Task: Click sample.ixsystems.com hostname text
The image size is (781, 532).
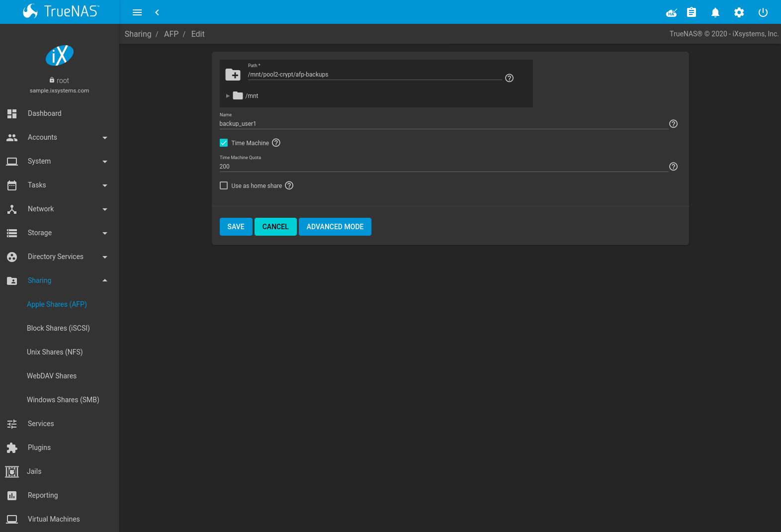Action: 59,90
